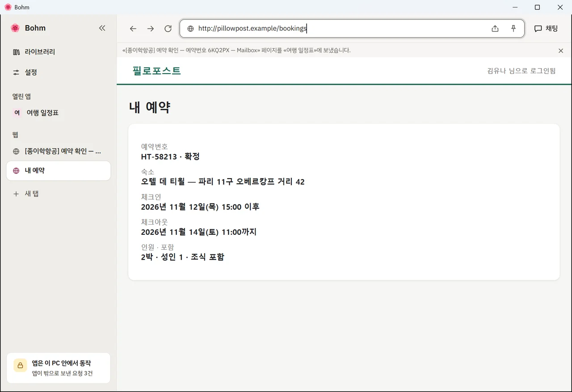The height and width of the screenshot is (392, 572).
Task: Open 설정 in the sidebar
Action: pyautogui.click(x=59, y=72)
